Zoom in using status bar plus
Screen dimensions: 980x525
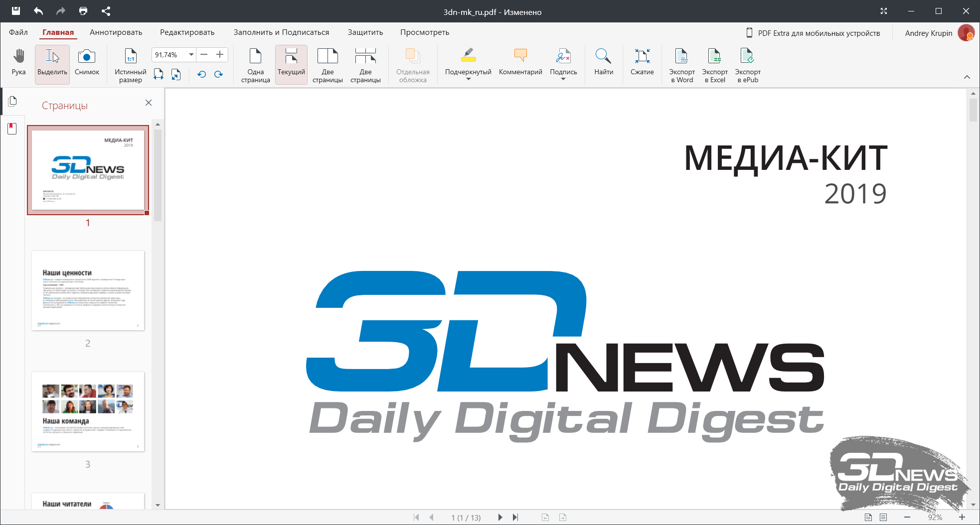[x=962, y=517]
